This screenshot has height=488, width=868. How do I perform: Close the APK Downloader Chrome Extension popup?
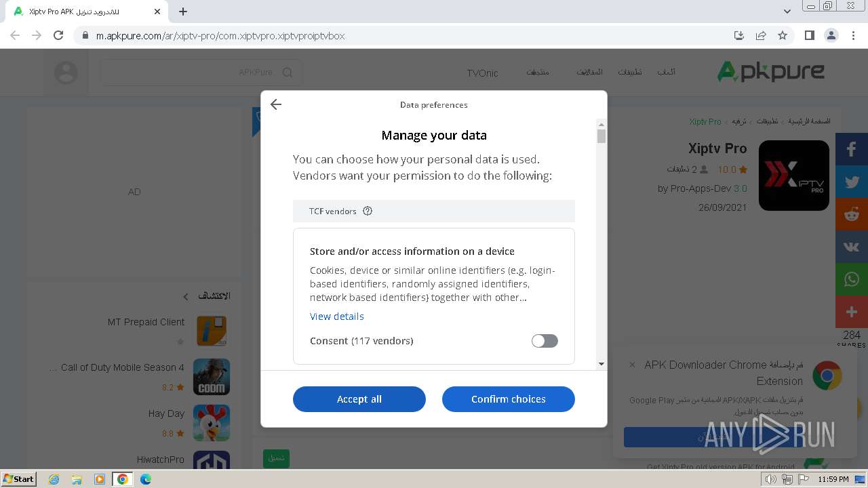632,365
